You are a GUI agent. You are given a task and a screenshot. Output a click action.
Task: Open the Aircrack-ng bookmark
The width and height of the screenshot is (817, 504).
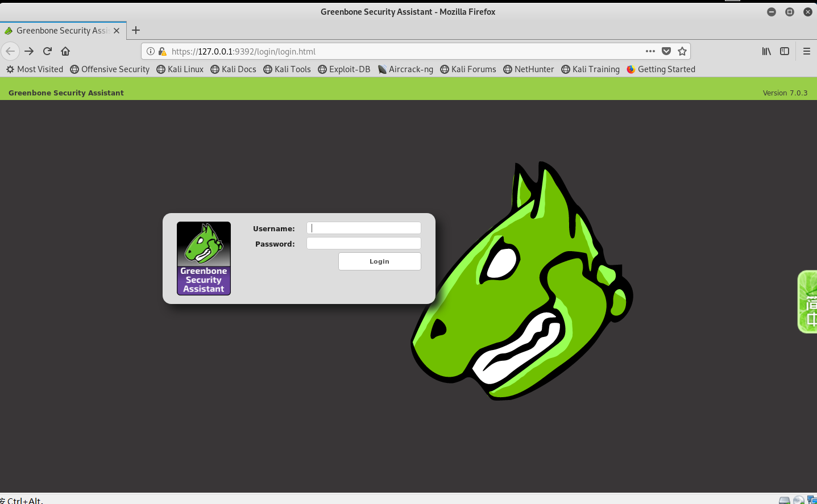(405, 69)
